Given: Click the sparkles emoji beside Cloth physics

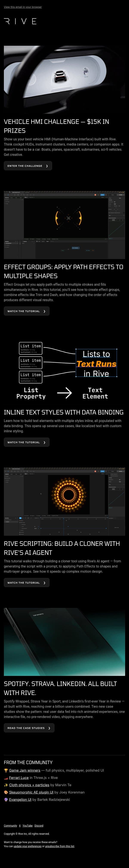Looking at the screenshot, I should tap(6, 785).
